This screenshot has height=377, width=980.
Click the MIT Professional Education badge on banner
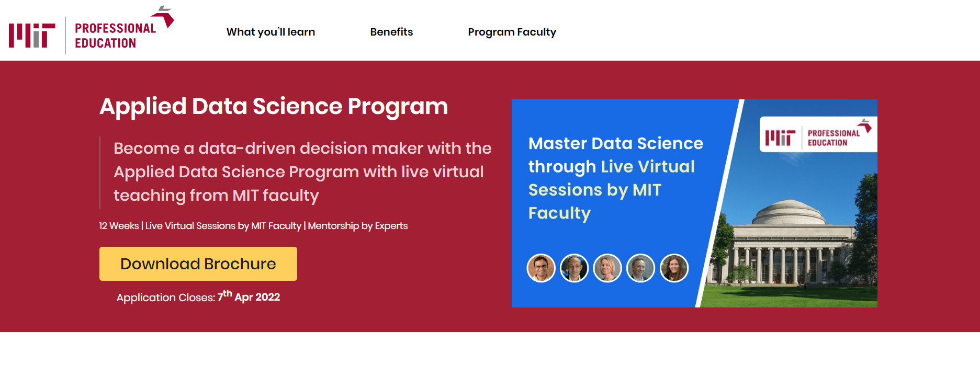point(818,134)
